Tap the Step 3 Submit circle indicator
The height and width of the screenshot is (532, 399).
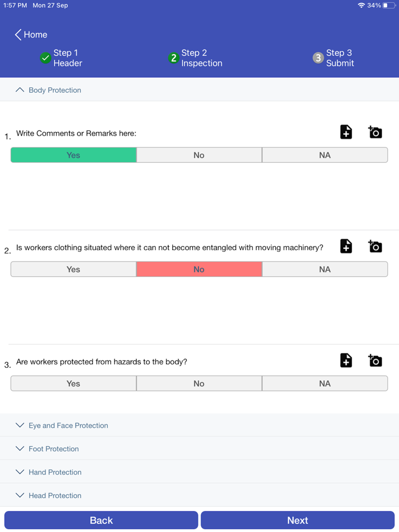click(x=317, y=58)
